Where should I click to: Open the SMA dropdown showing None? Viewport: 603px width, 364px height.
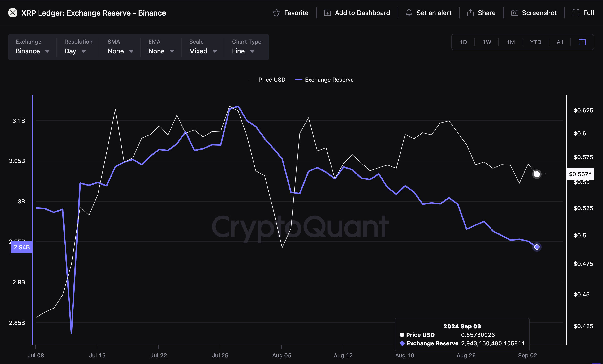point(121,47)
